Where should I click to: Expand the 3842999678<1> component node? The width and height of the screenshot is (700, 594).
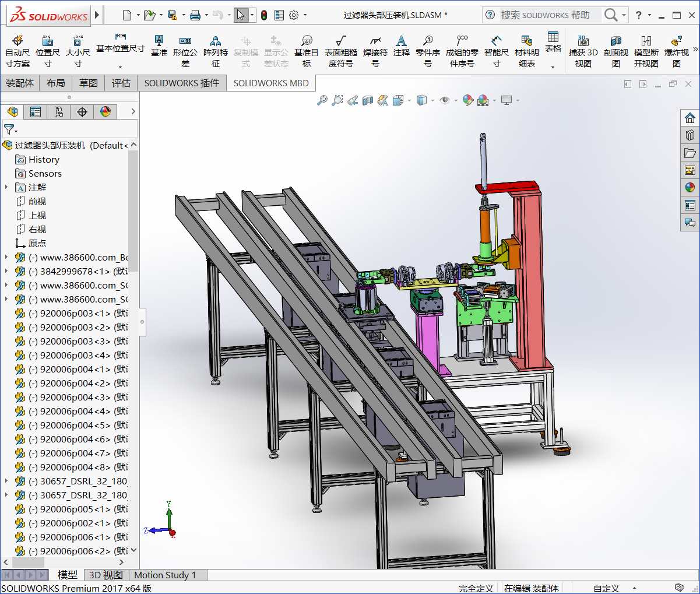click(x=6, y=271)
